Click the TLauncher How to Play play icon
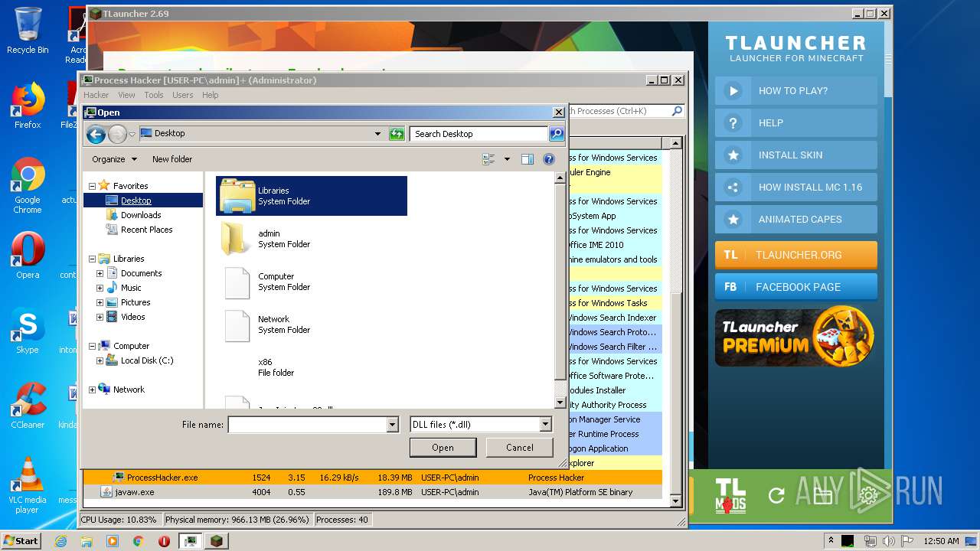Image resolution: width=980 pixels, height=551 pixels. point(733,90)
